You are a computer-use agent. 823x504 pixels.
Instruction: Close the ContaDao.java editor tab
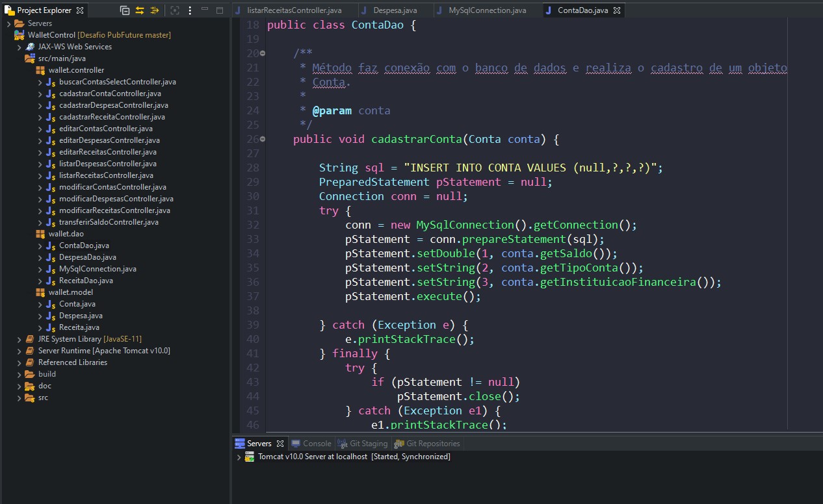(x=617, y=10)
